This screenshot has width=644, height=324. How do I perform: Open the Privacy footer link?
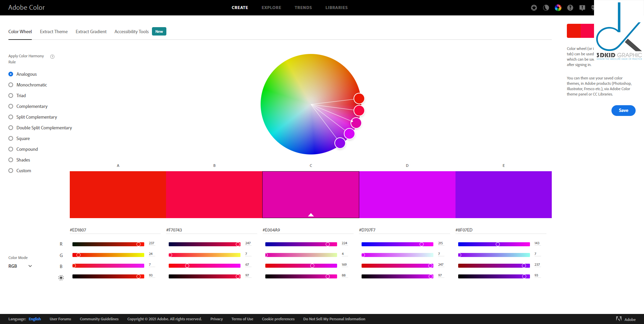[217, 319]
